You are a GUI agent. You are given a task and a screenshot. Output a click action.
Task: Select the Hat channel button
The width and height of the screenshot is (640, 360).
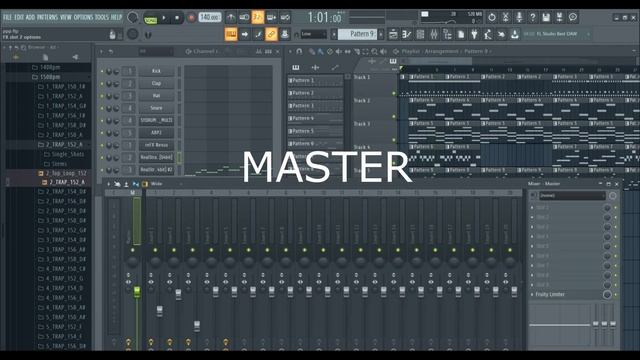coord(156,96)
